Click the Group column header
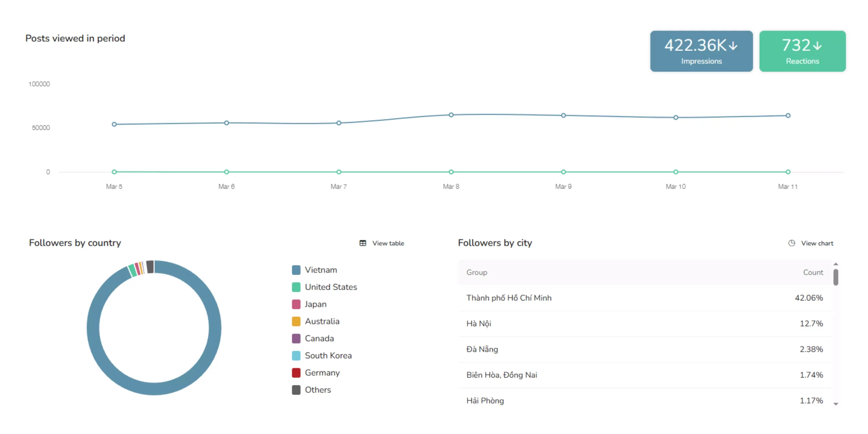The width and height of the screenshot is (868, 434). pyautogui.click(x=476, y=272)
